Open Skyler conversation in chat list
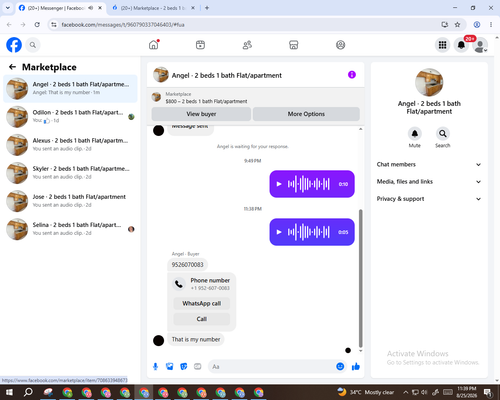This screenshot has height=400, width=500. coord(70,173)
